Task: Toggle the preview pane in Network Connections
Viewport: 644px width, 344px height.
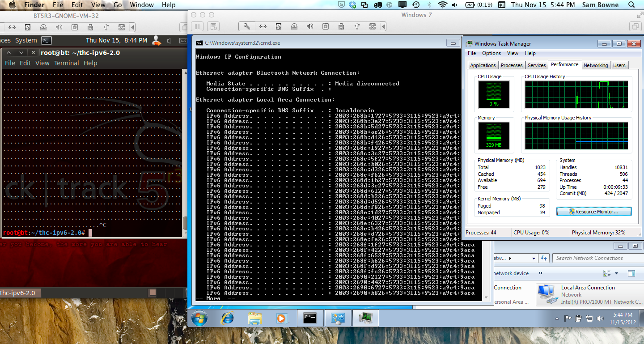Action: 631,273
